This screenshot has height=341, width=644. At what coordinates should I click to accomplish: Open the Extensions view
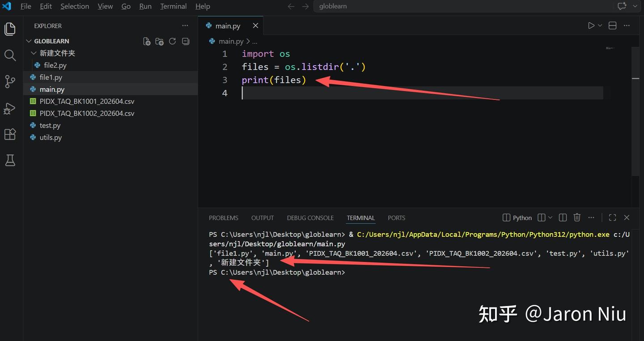(10, 134)
